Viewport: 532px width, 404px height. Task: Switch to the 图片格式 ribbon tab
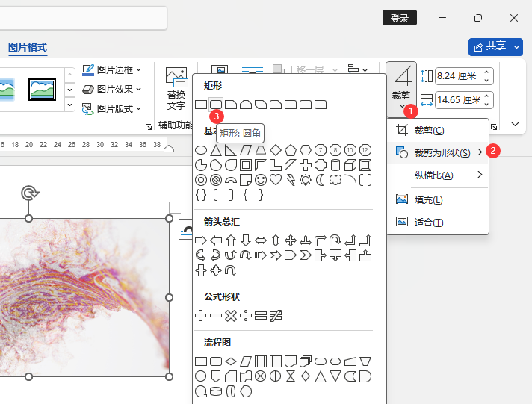coord(28,47)
